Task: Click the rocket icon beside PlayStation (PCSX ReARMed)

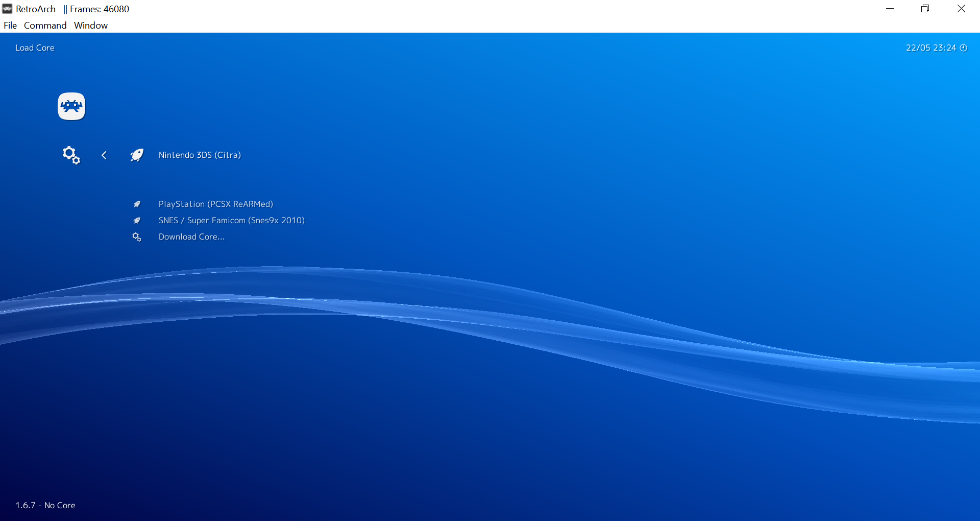Action: coord(137,204)
